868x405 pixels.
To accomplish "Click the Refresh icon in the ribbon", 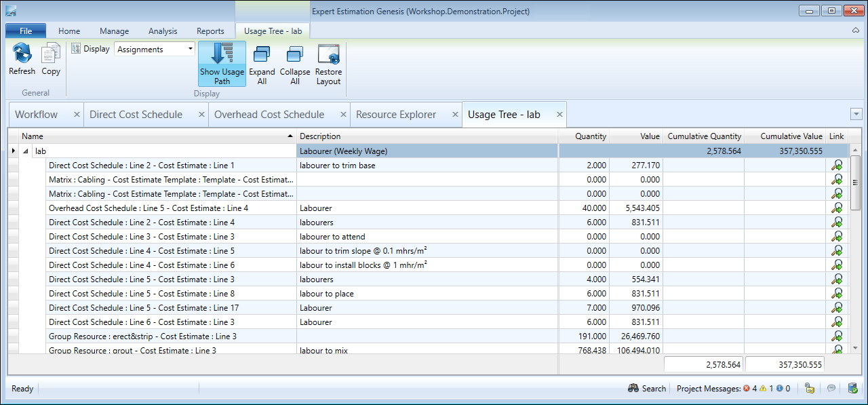I will coord(22,54).
